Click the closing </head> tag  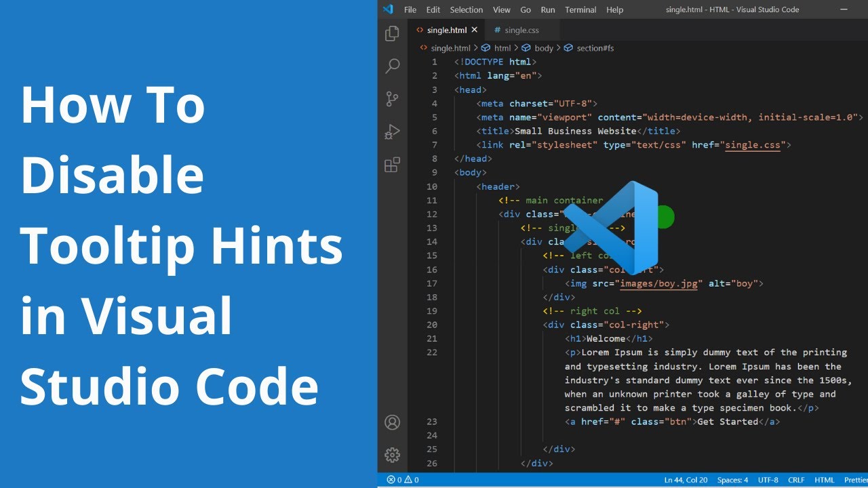(473, 159)
